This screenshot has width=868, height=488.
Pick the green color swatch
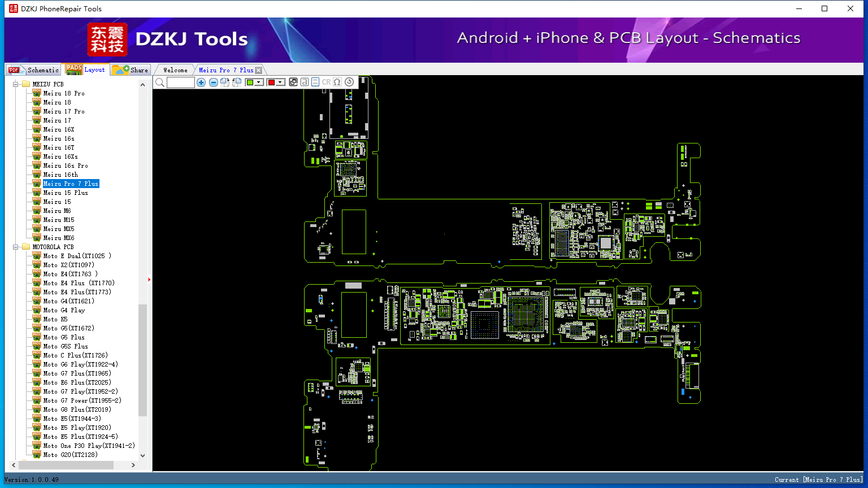(250, 82)
